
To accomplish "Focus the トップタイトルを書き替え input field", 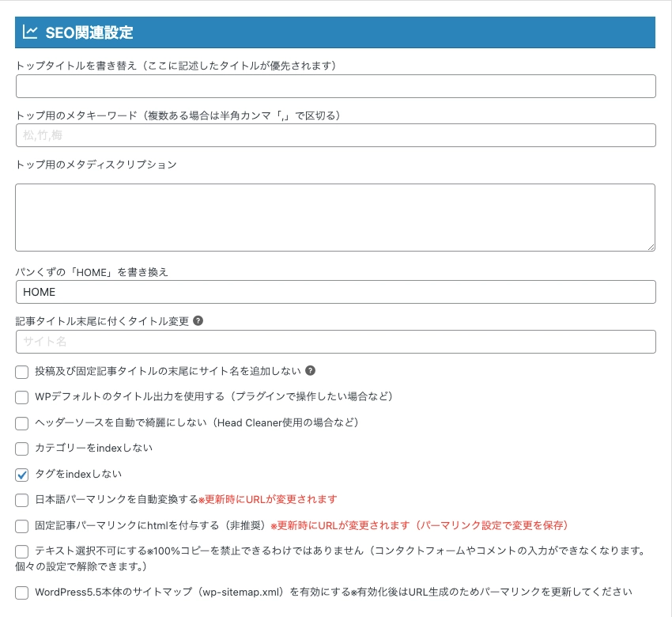I will (335, 86).
